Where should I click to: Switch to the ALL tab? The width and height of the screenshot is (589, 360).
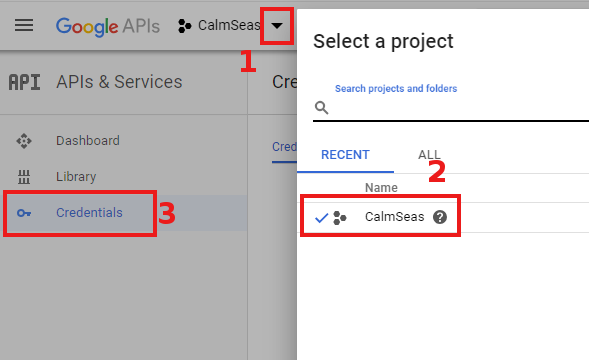pos(429,155)
